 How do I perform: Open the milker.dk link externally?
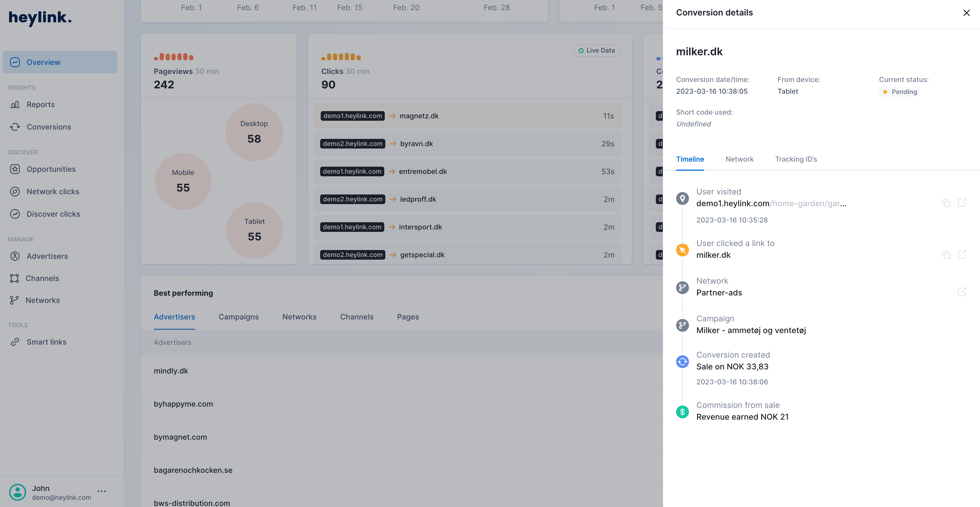click(x=962, y=254)
